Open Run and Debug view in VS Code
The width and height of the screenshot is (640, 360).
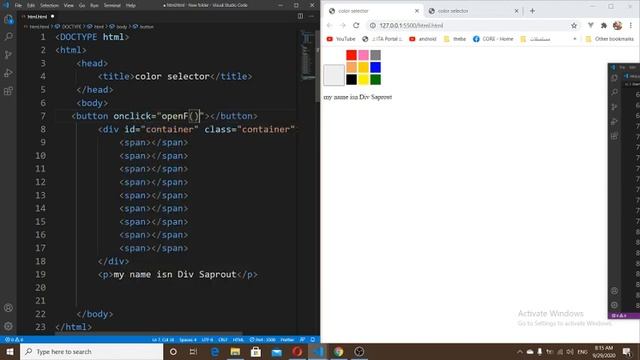pos(8,73)
